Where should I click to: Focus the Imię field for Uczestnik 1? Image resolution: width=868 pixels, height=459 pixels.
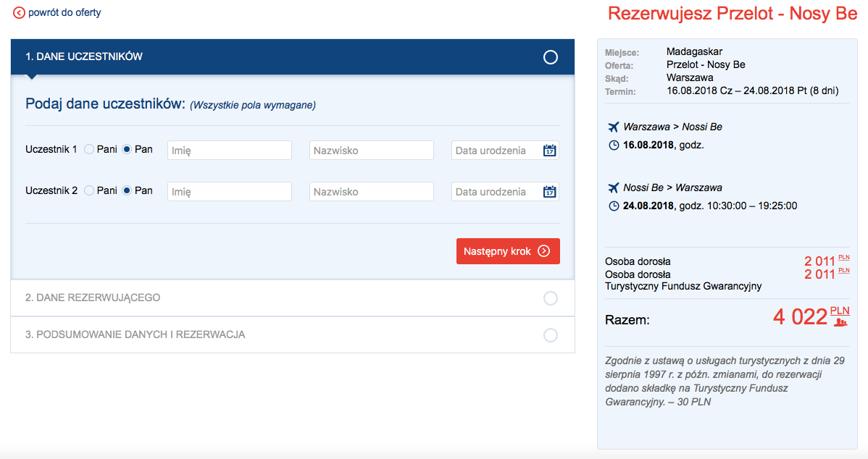pos(229,151)
